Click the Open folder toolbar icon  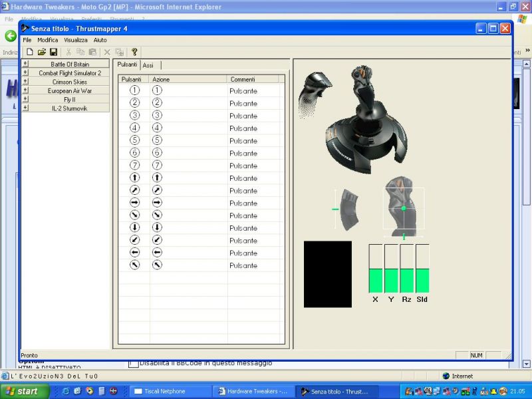coord(42,52)
